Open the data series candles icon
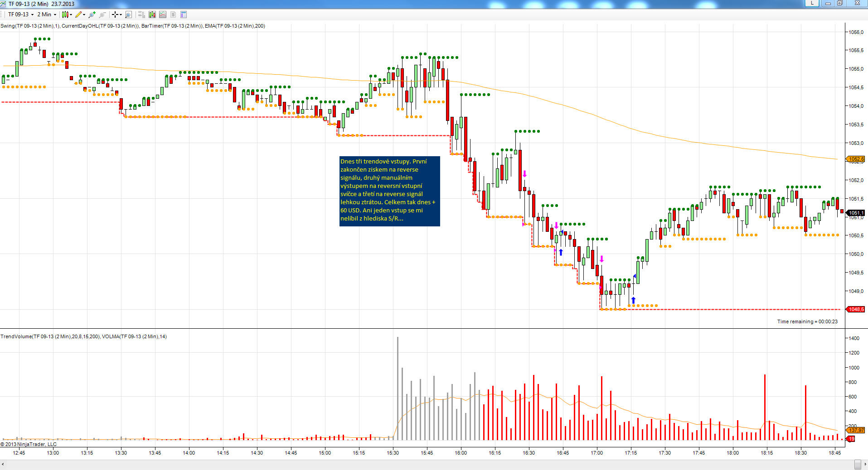Image resolution: width=868 pixels, height=470 pixels. point(152,14)
